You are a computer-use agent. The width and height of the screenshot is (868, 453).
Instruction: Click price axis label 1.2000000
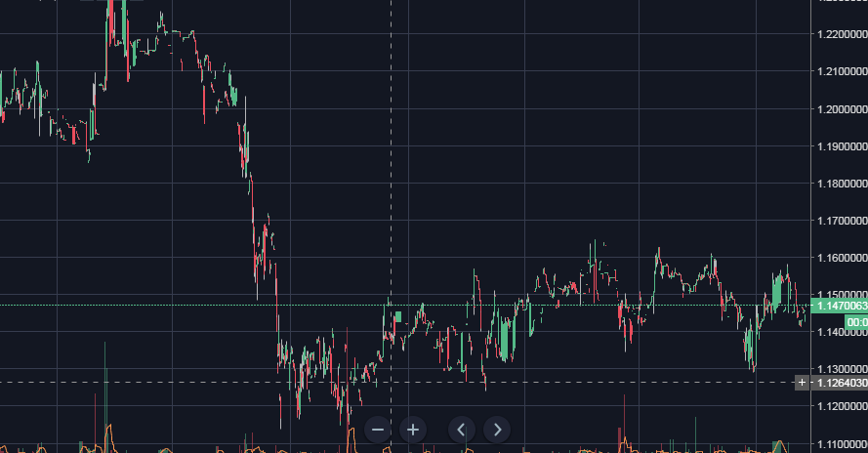[x=842, y=109]
